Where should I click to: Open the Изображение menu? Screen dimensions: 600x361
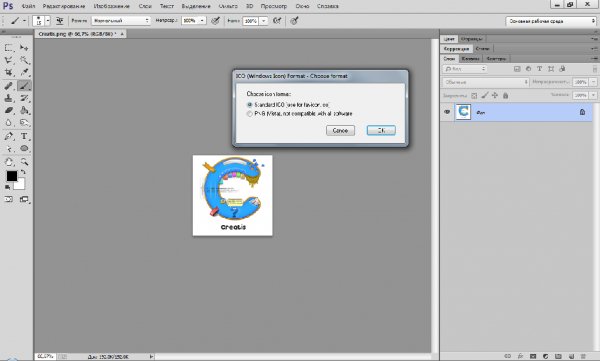pyautogui.click(x=111, y=6)
